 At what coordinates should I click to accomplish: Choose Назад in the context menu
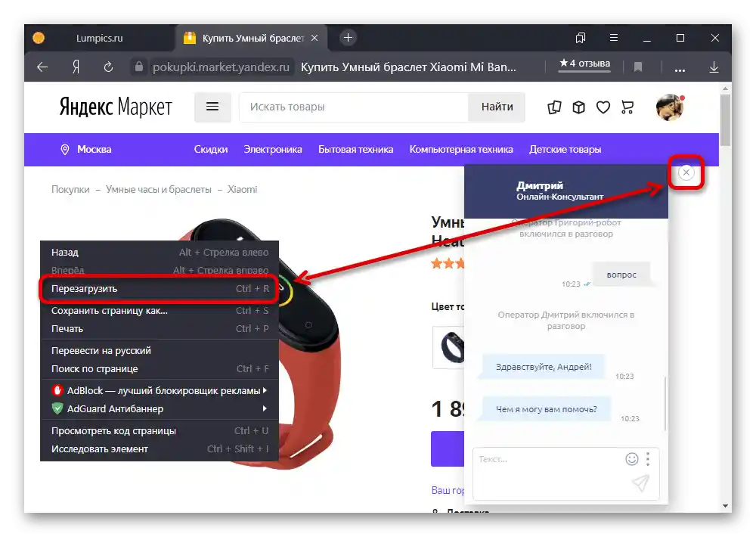coord(160,253)
